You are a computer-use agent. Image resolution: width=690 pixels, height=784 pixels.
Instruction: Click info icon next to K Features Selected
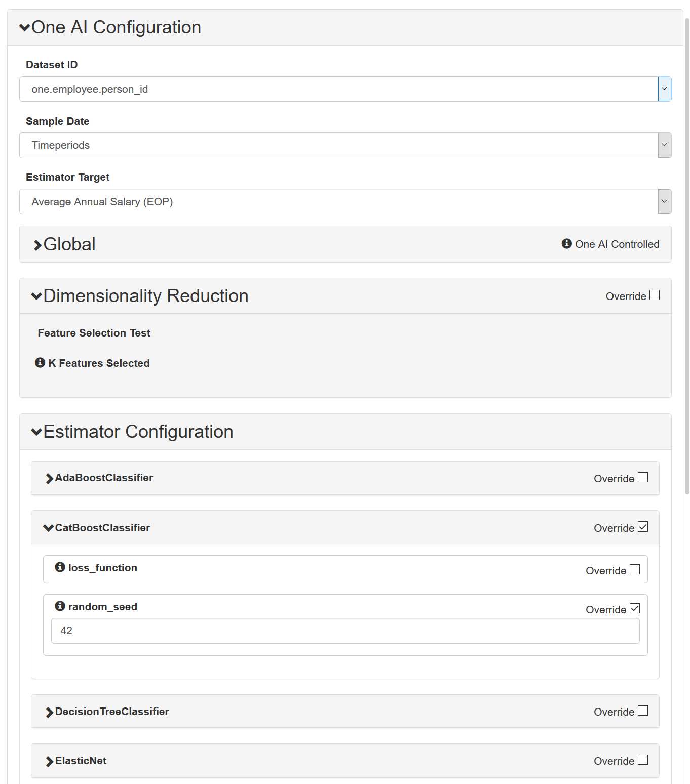tap(40, 363)
